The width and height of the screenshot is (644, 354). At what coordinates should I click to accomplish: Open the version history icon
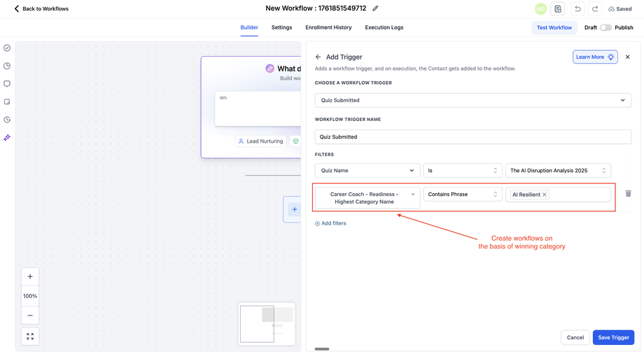(x=558, y=9)
